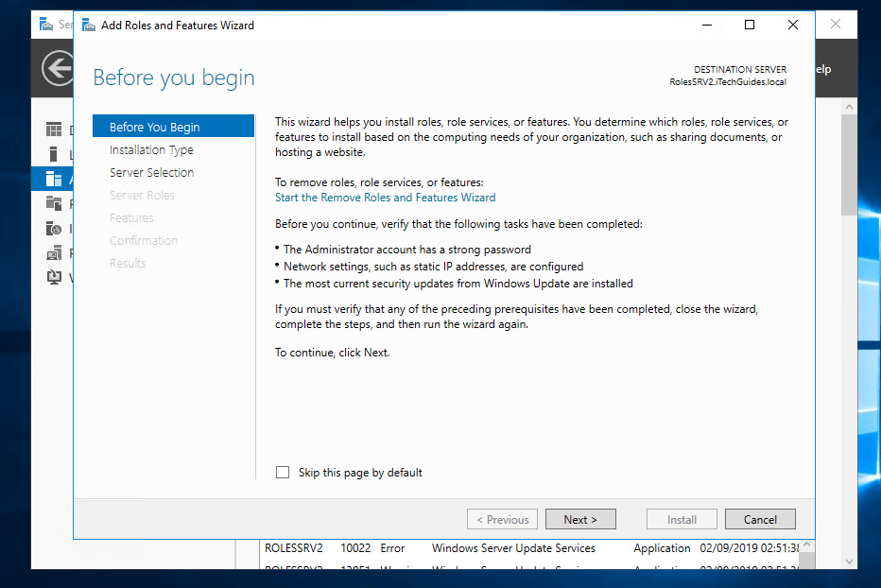Select the Local Server icon in sidebar
Screen dimensions: 881x588
pyautogui.click(x=54, y=152)
